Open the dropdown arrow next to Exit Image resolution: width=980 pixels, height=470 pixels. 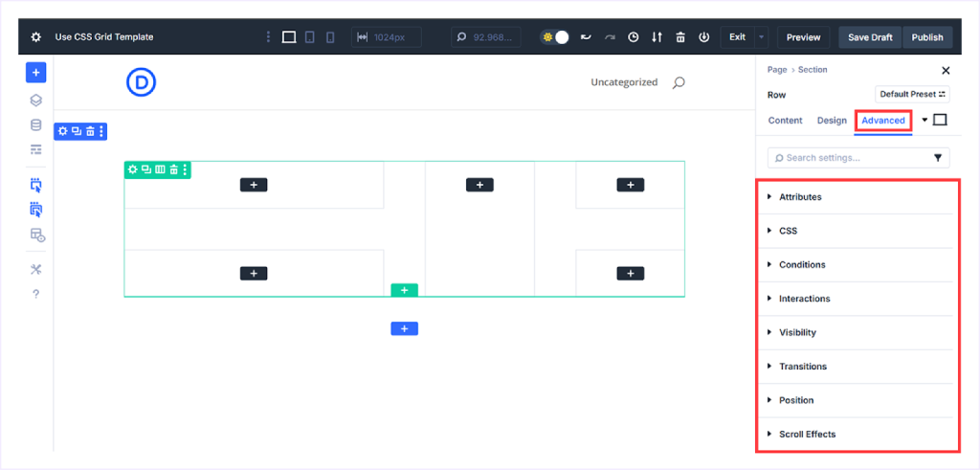tap(762, 37)
